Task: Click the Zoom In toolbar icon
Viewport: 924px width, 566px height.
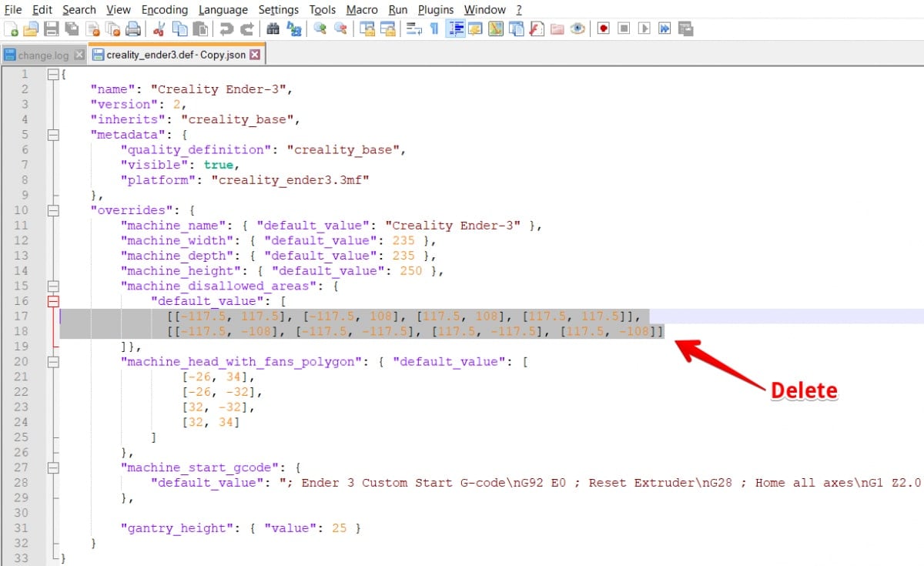Action: click(x=319, y=29)
